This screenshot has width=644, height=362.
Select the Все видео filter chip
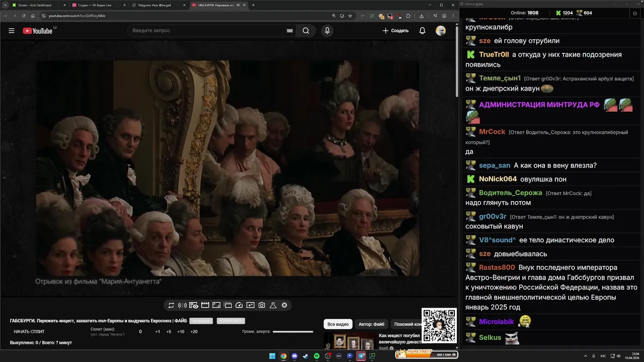point(338,324)
